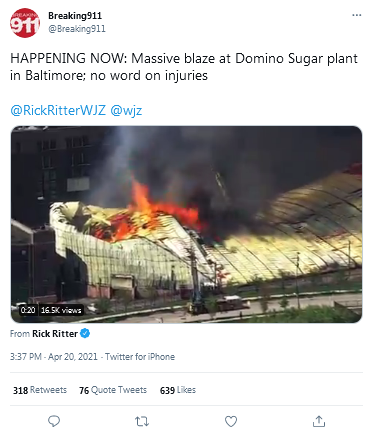Retweet using the retweet arrows icon

(142, 422)
